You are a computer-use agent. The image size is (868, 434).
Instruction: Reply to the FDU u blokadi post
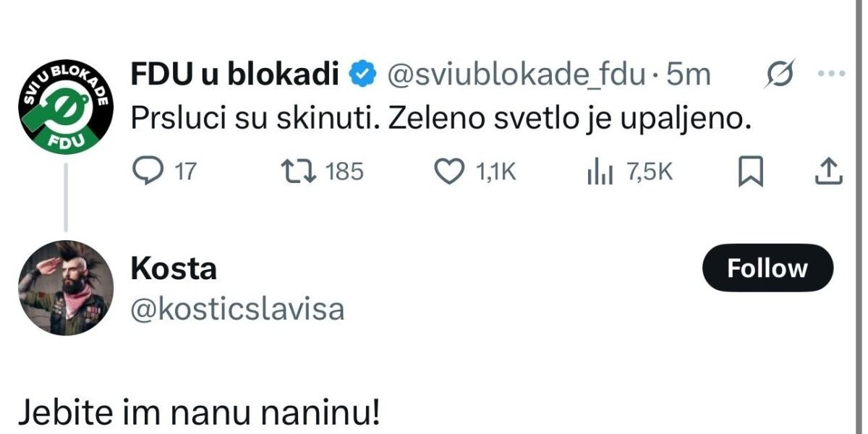149,171
